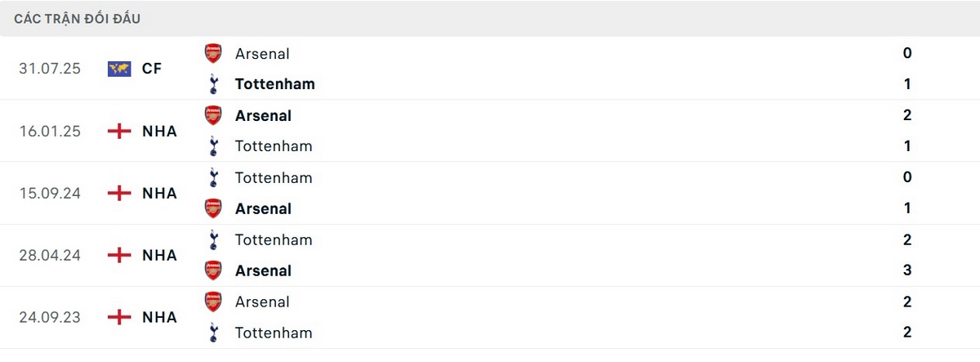Select the CF competition label
Viewport: 980px width, 362px height.
tap(152, 69)
